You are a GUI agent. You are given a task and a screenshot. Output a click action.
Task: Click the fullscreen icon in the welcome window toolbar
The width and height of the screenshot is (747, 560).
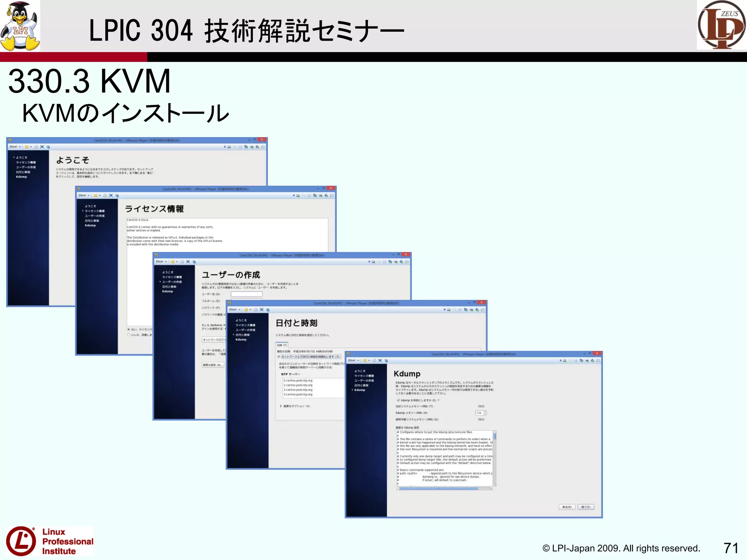[42, 147]
